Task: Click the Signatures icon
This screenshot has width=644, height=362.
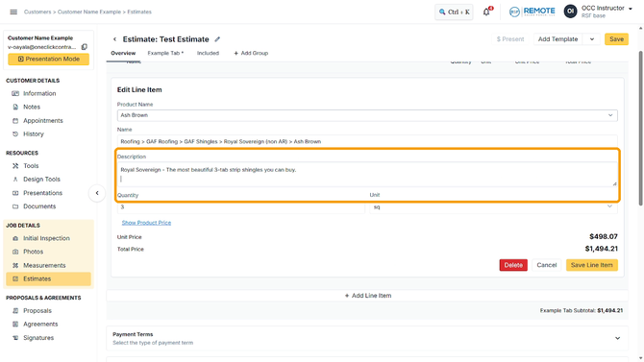Action: [x=15, y=338]
